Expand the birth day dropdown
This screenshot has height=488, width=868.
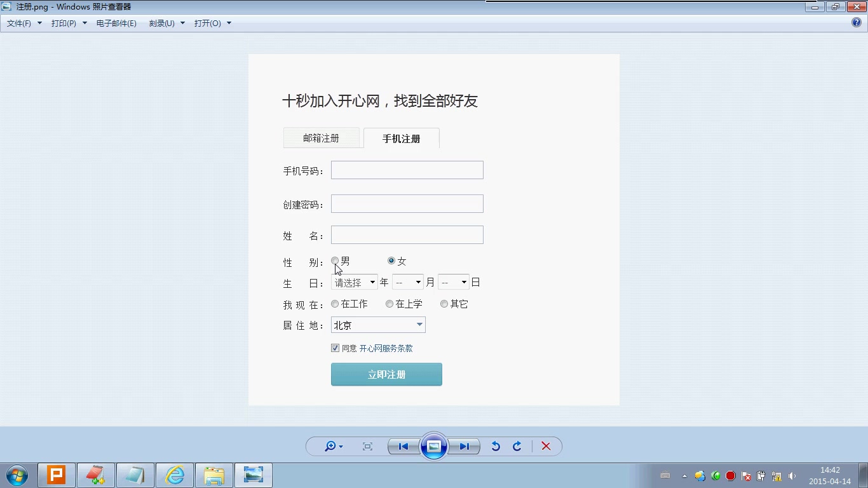click(454, 282)
